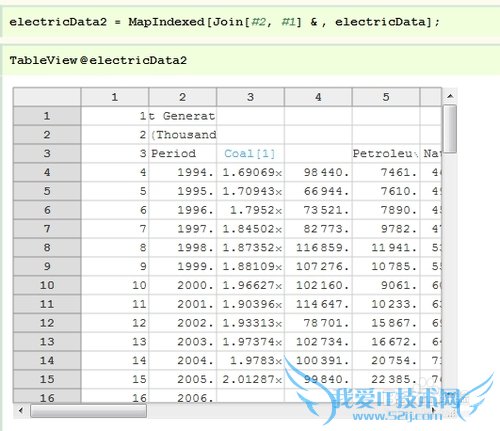The image size is (500, 431).
Task: Click the '1995.' cell
Action: tap(183, 191)
